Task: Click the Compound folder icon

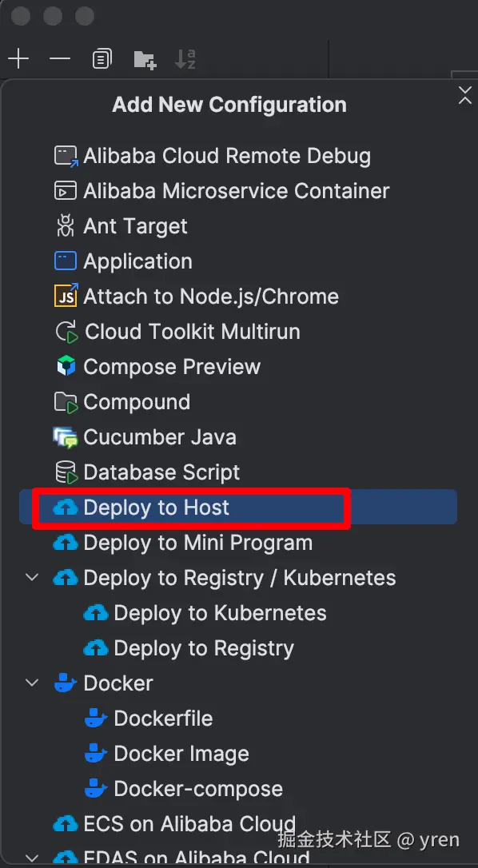Action: [66, 403]
